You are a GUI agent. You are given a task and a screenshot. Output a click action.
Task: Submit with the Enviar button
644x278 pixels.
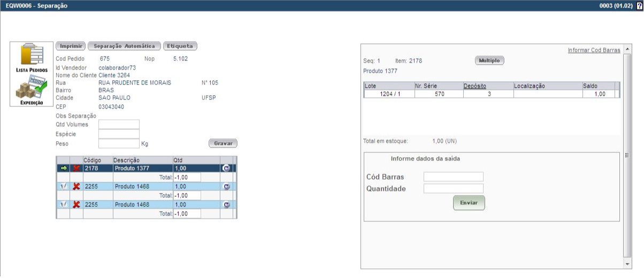[469, 203]
